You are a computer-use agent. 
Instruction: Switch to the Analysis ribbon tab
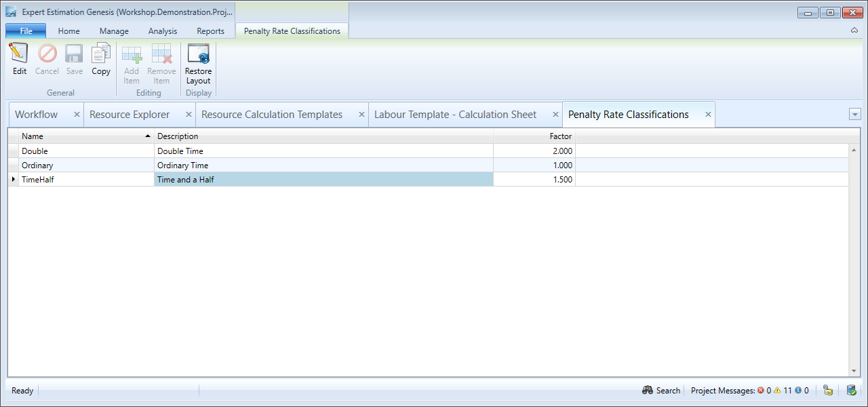pyautogui.click(x=163, y=31)
